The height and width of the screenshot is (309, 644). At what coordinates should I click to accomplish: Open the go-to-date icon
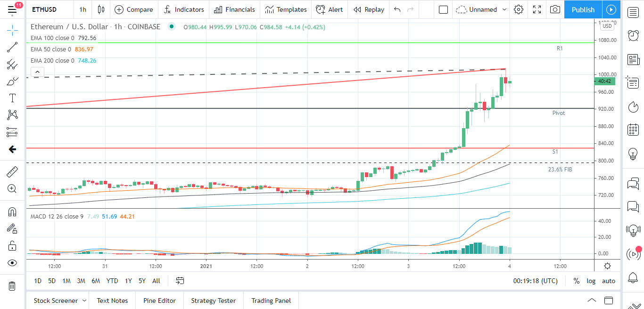coord(180,281)
